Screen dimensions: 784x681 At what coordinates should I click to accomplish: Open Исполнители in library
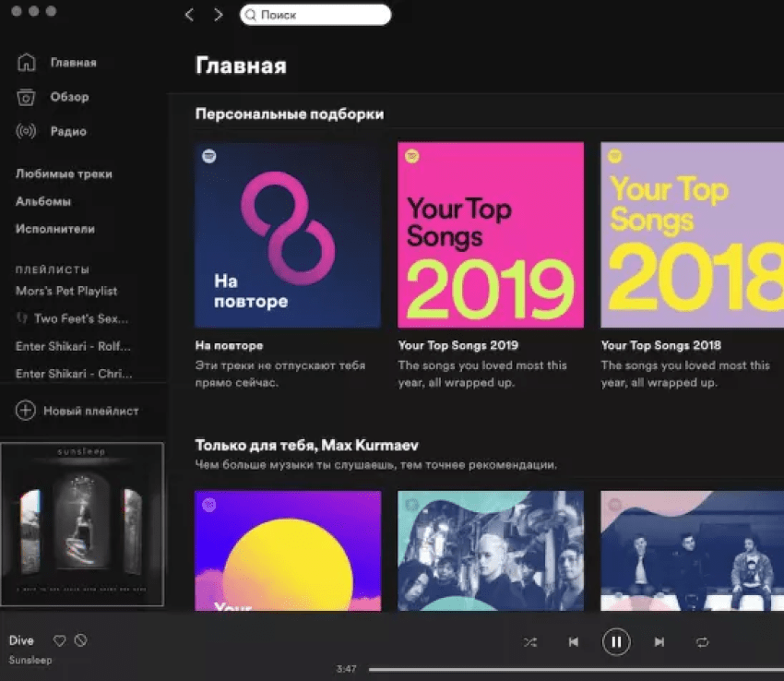pyautogui.click(x=55, y=229)
